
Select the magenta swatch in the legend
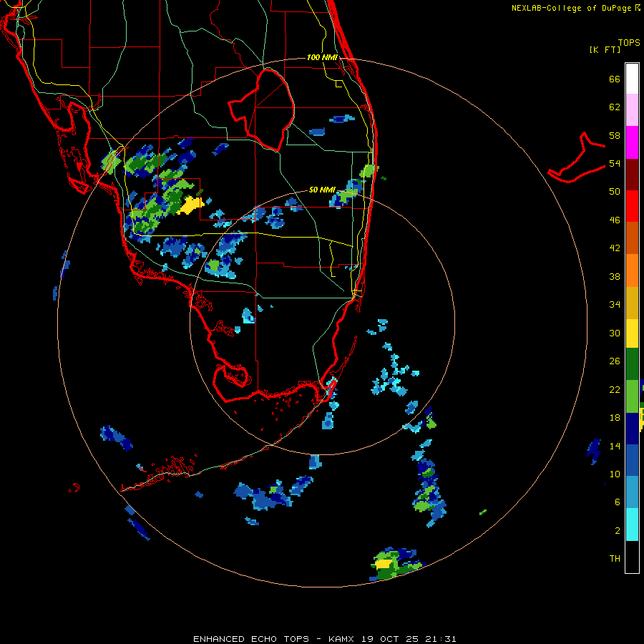pyautogui.click(x=632, y=142)
